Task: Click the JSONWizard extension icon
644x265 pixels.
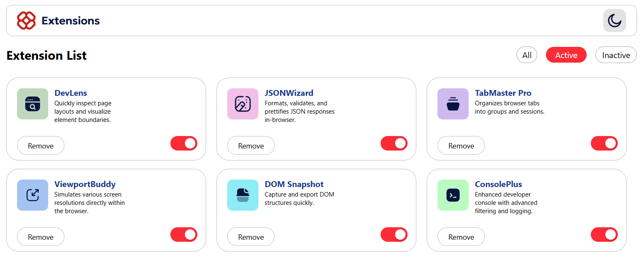Action: click(x=243, y=104)
